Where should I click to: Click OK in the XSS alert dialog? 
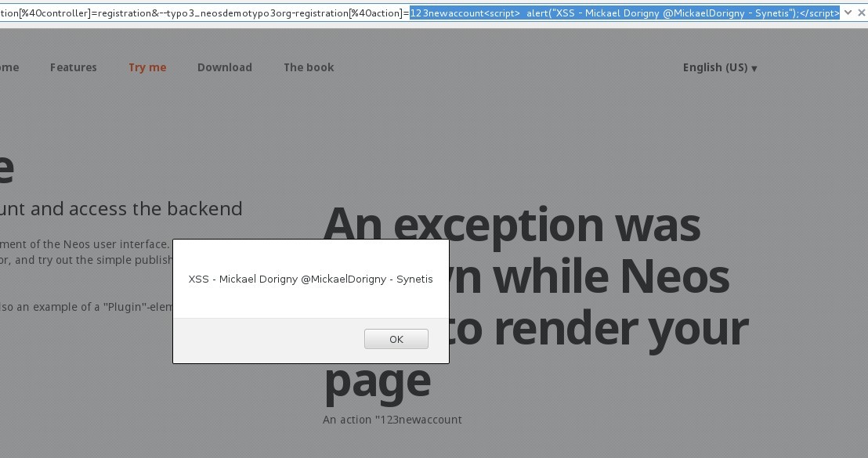(x=396, y=339)
